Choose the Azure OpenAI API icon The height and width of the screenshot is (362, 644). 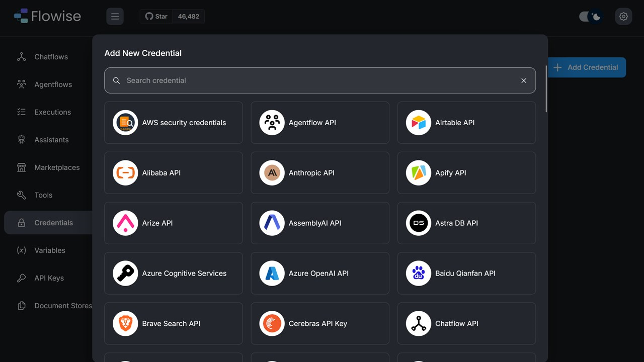(272, 274)
